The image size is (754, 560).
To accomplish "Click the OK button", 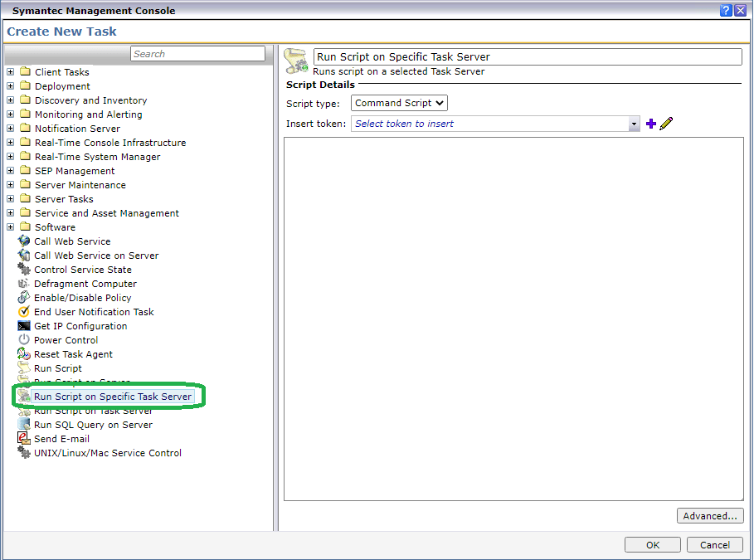I will (652, 545).
